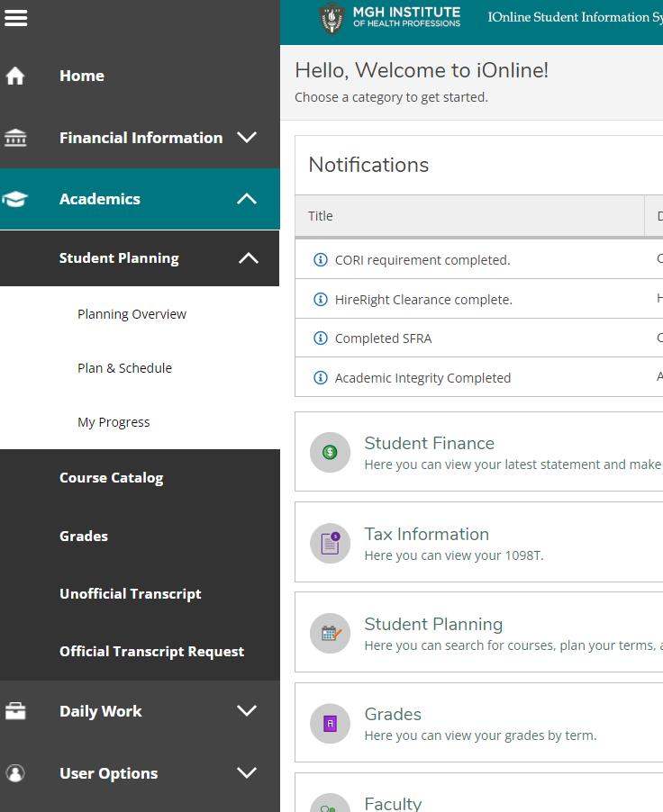Collapse the Academics section chevron
663x812 pixels.
coord(247,199)
